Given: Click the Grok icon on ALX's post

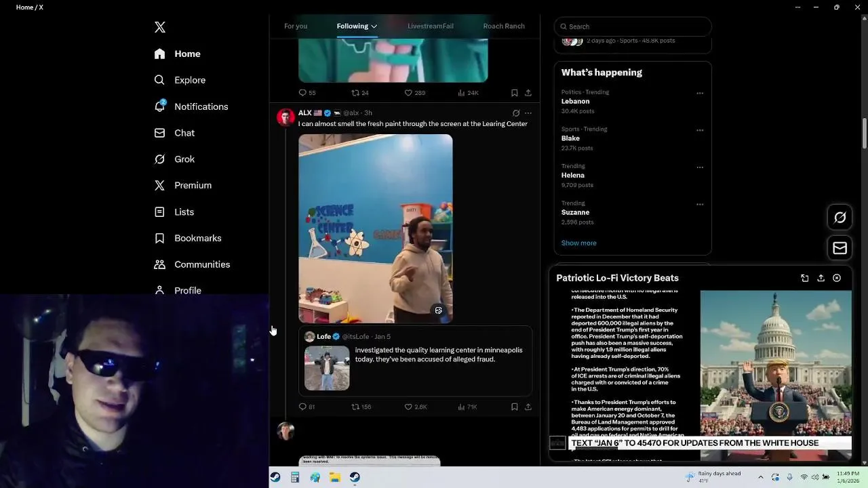Looking at the screenshot, I should pos(516,113).
